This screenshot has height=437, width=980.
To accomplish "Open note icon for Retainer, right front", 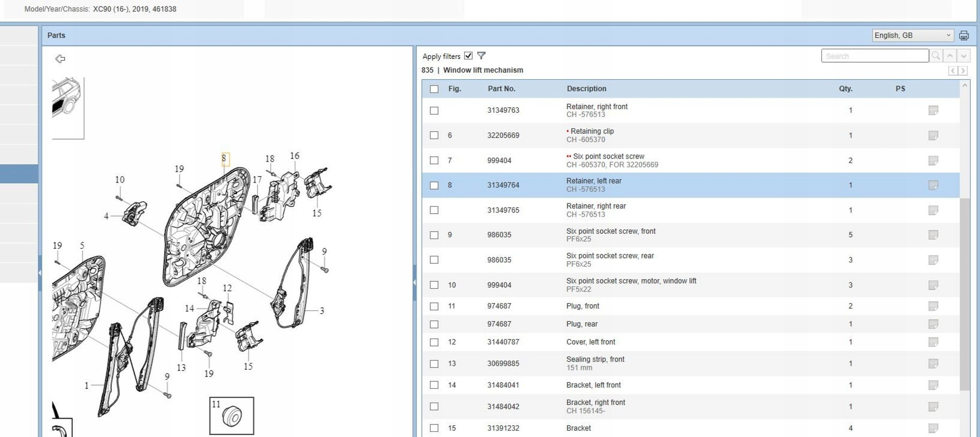I will pyautogui.click(x=933, y=110).
